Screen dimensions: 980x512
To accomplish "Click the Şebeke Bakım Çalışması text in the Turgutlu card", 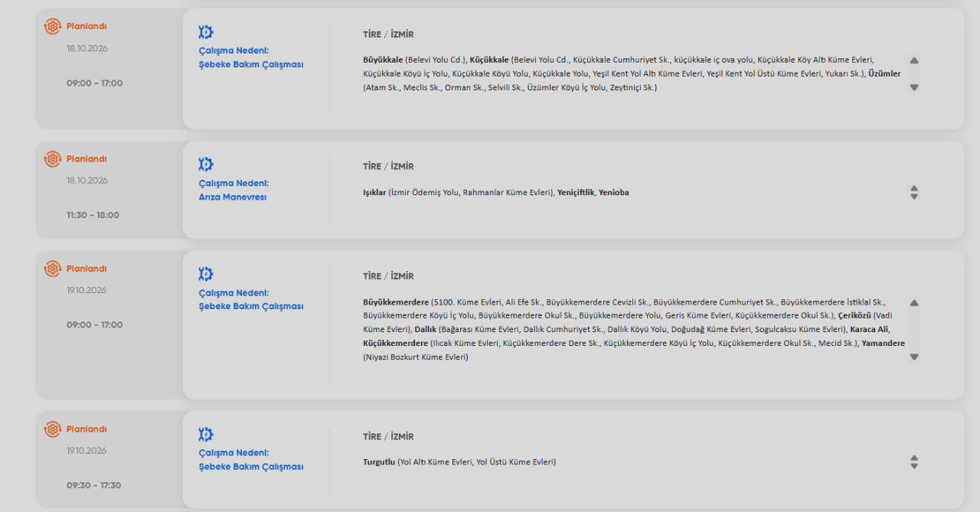I will click(x=251, y=467).
